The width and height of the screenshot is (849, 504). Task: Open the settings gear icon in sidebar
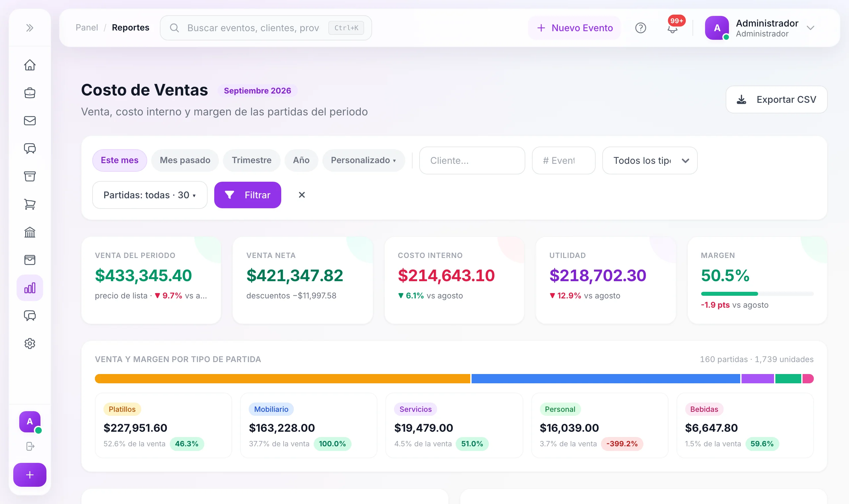(30, 344)
